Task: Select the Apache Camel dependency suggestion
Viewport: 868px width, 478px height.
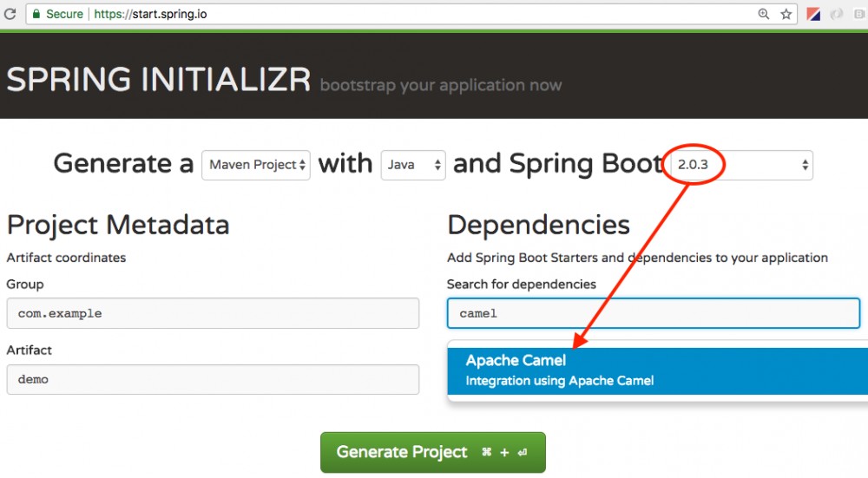Action: point(658,370)
